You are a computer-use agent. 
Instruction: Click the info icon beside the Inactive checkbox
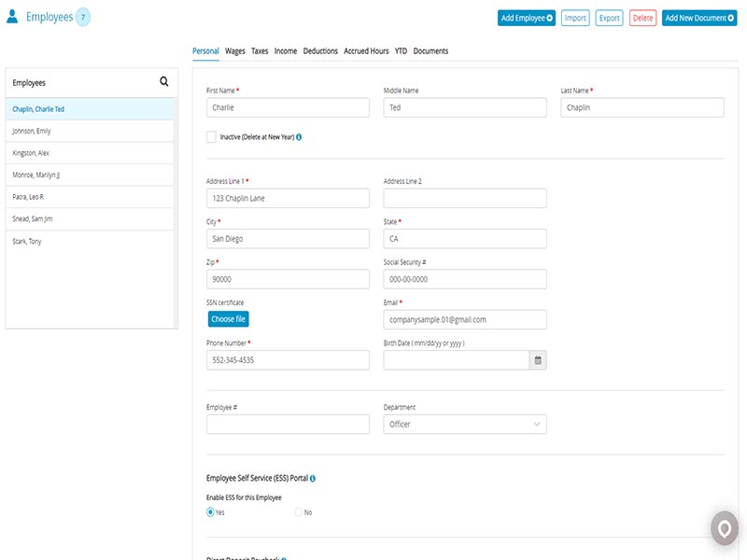[300, 136]
